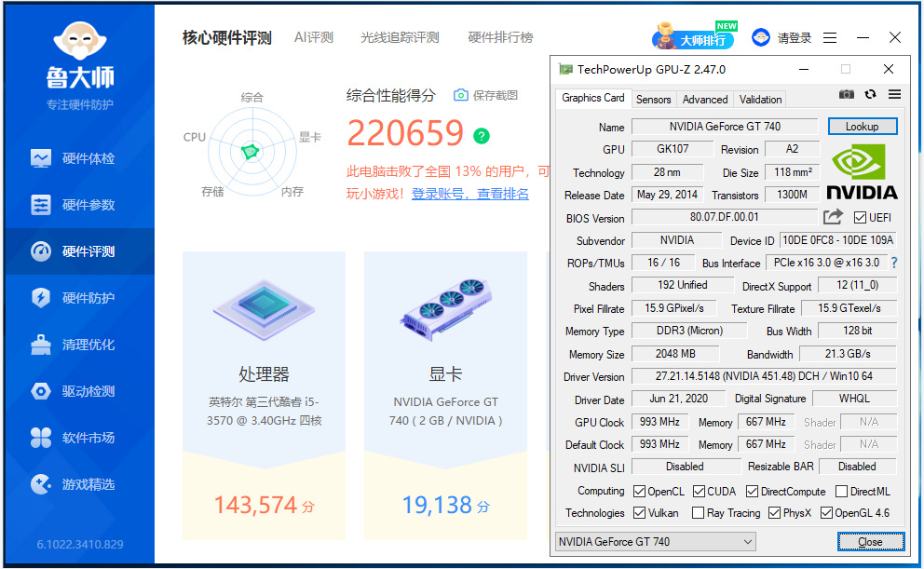
Task: Click the GPU Name field
Action: click(725, 127)
